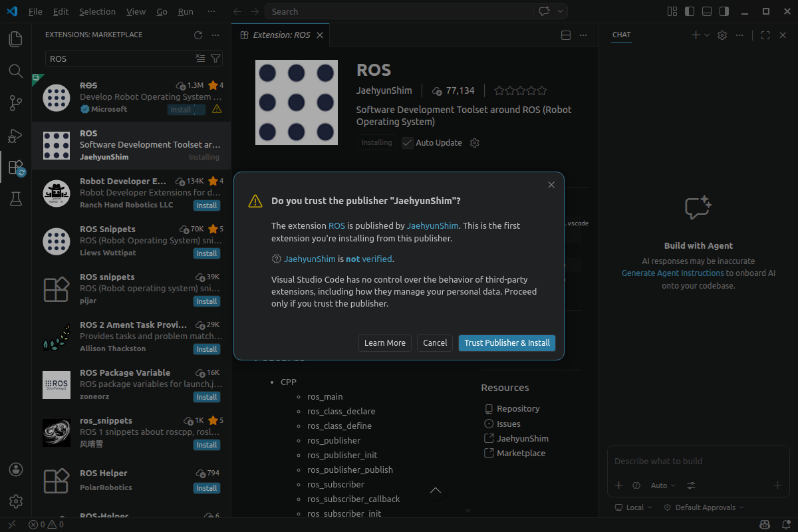This screenshot has height=532, width=798.
Task: Open the Search view in activity bar
Action: click(15, 71)
